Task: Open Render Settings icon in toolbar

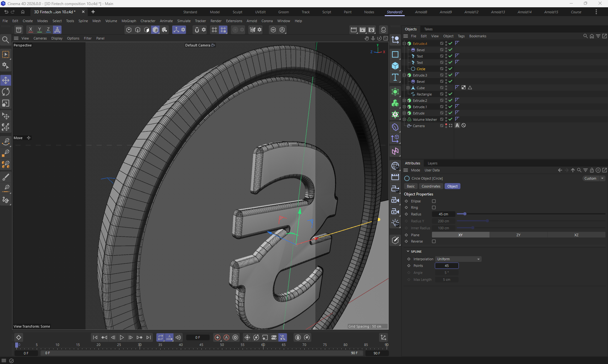Action: click(x=371, y=30)
